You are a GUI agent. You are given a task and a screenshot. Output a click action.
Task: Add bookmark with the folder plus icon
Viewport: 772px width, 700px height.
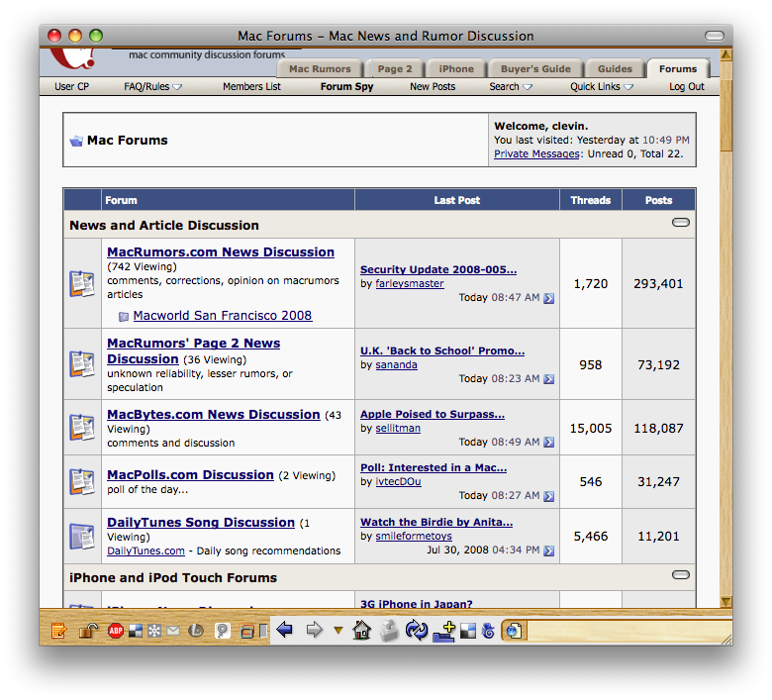tap(444, 632)
